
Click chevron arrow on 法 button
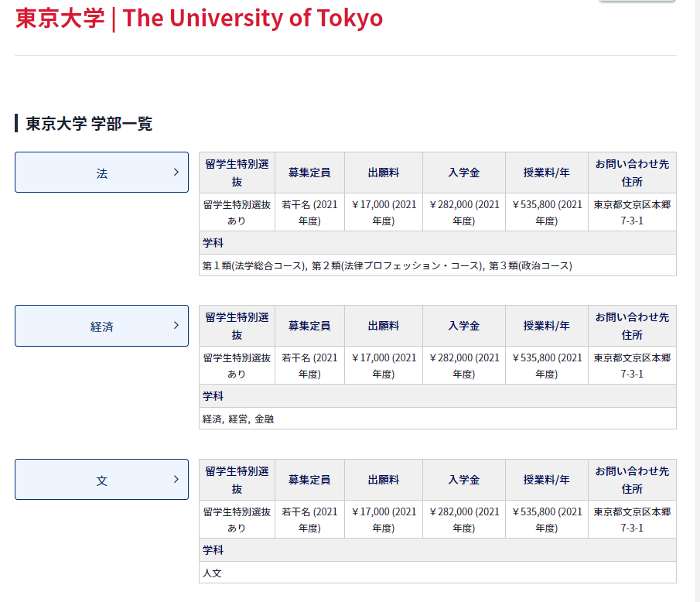click(x=176, y=173)
